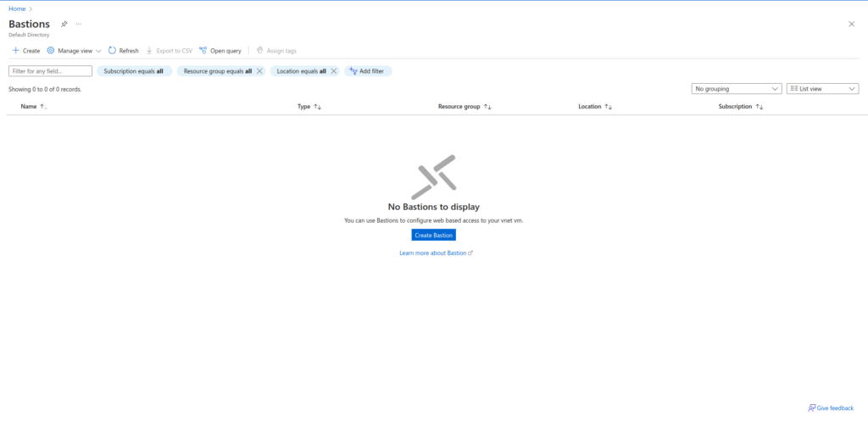Click the Refresh icon

pyautogui.click(x=113, y=51)
